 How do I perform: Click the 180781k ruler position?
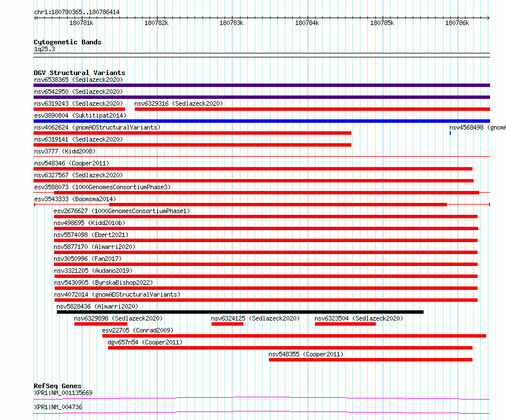pyautogui.click(x=81, y=23)
